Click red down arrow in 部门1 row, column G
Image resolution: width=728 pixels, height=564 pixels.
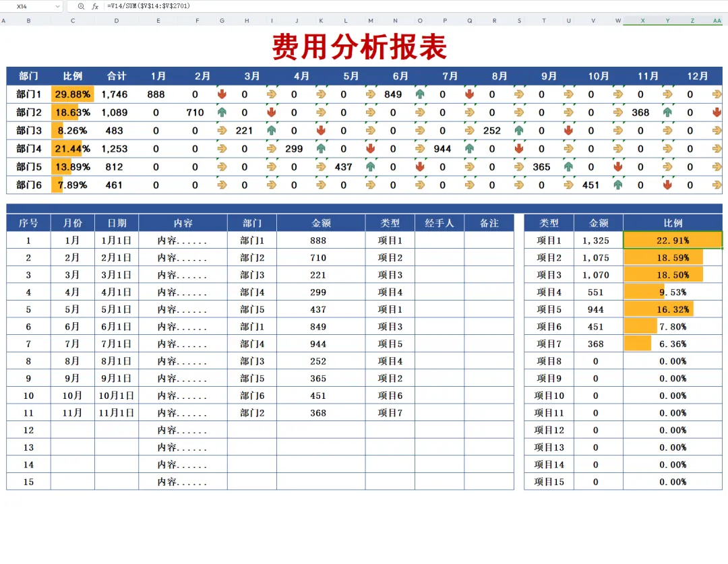(x=222, y=94)
